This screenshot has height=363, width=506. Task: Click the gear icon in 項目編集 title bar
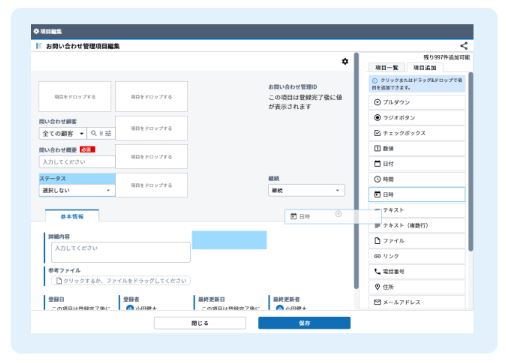coord(36,31)
